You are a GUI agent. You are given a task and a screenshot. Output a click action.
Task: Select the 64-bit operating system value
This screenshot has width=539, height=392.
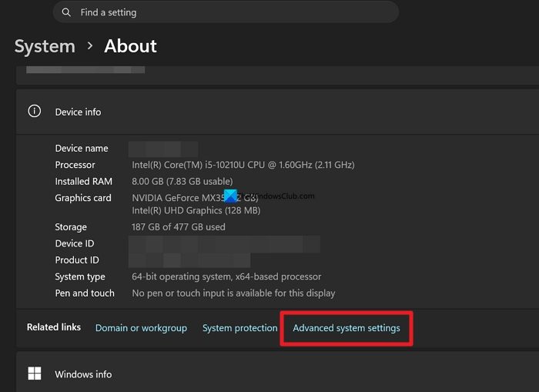point(226,276)
